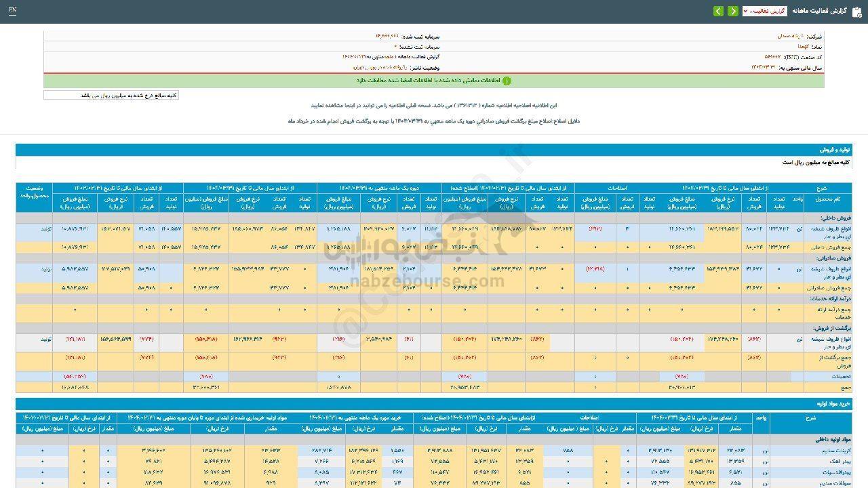Click the green info icon in the banner
Viewport: 868px width, 488px height.
click(507, 81)
